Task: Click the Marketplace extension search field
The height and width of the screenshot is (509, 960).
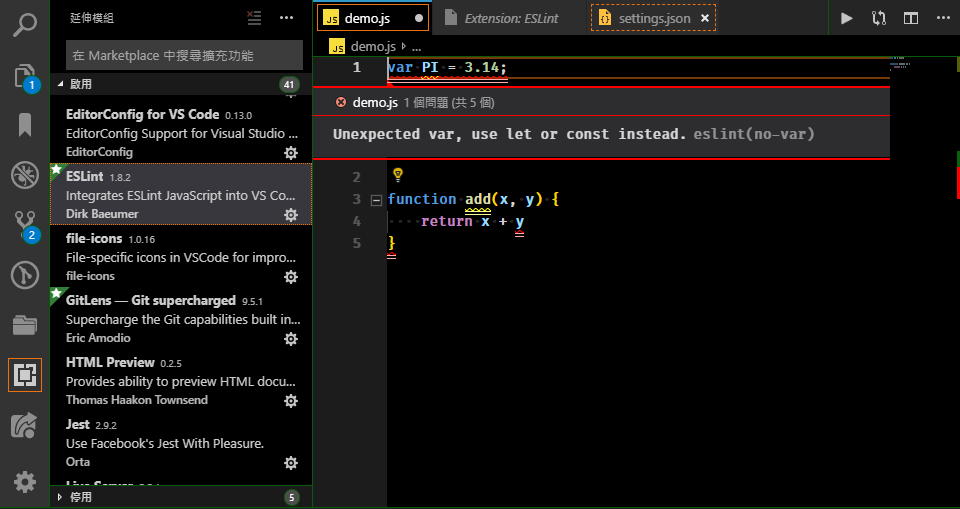Action: (184, 55)
